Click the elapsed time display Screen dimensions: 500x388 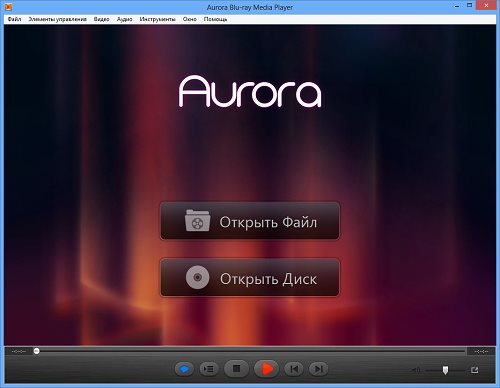tap(19, 351)
